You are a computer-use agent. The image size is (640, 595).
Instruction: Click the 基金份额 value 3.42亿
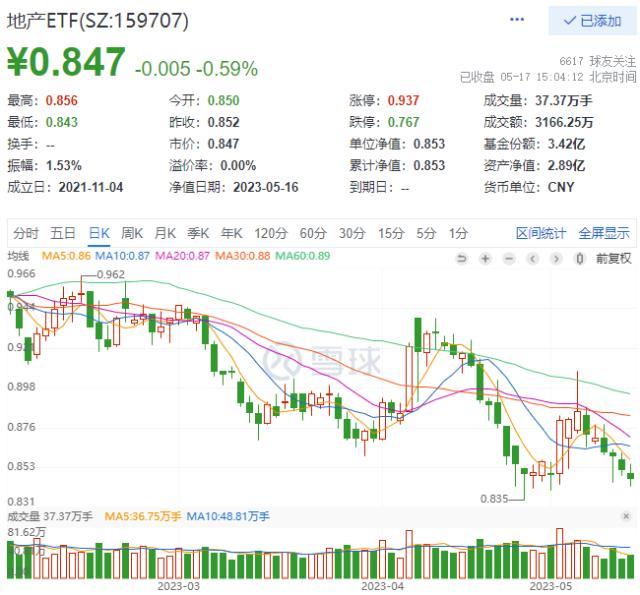click(566, 144)
